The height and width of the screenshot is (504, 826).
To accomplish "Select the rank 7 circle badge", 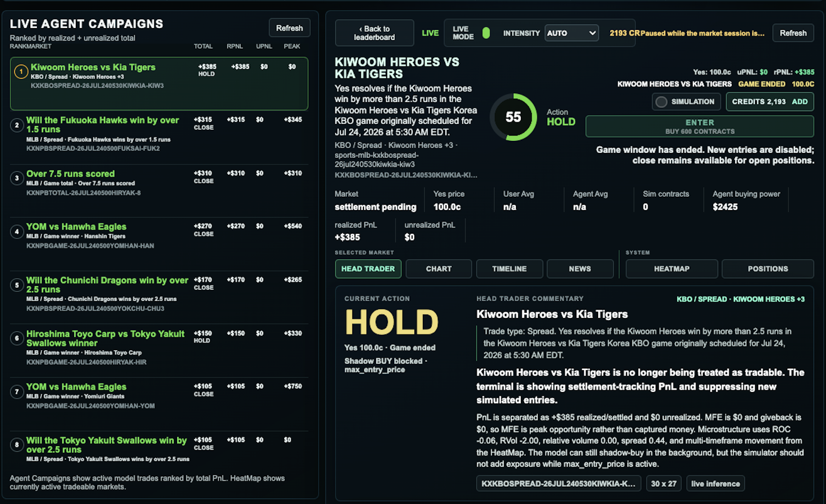I will pos(17,392).
